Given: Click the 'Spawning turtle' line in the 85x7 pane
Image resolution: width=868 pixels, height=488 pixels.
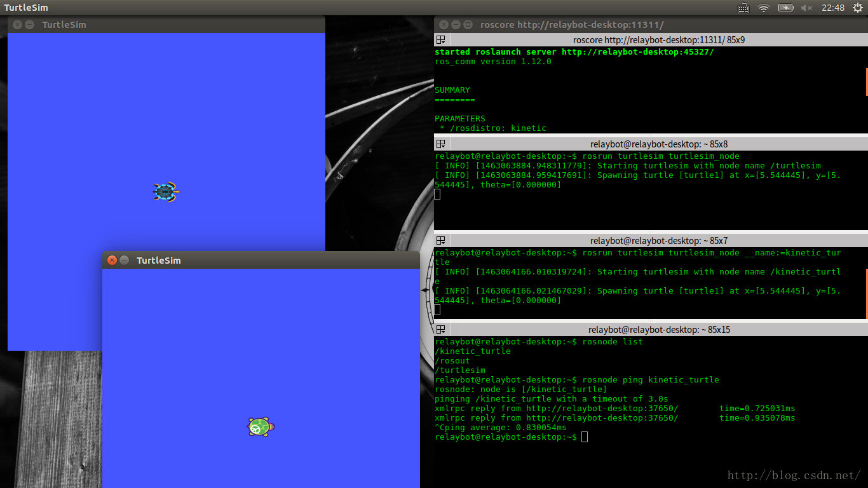Looking at the screenshot, I should pyautogui.click(x=638, y=290).
